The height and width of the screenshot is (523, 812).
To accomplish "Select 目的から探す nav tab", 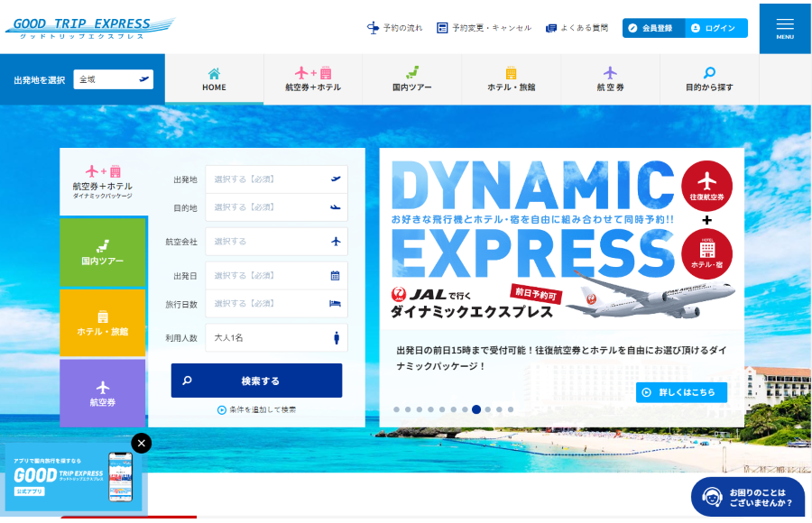I will (709, 79).
